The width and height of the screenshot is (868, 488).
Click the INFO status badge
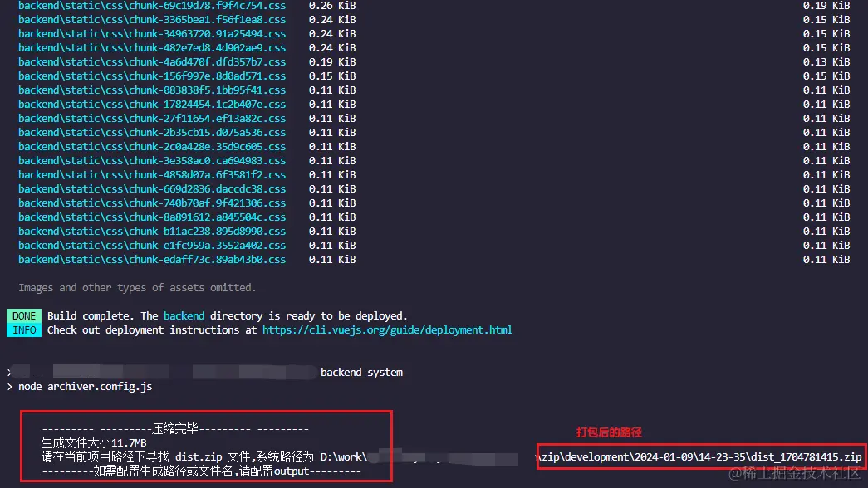coord(23,329)
